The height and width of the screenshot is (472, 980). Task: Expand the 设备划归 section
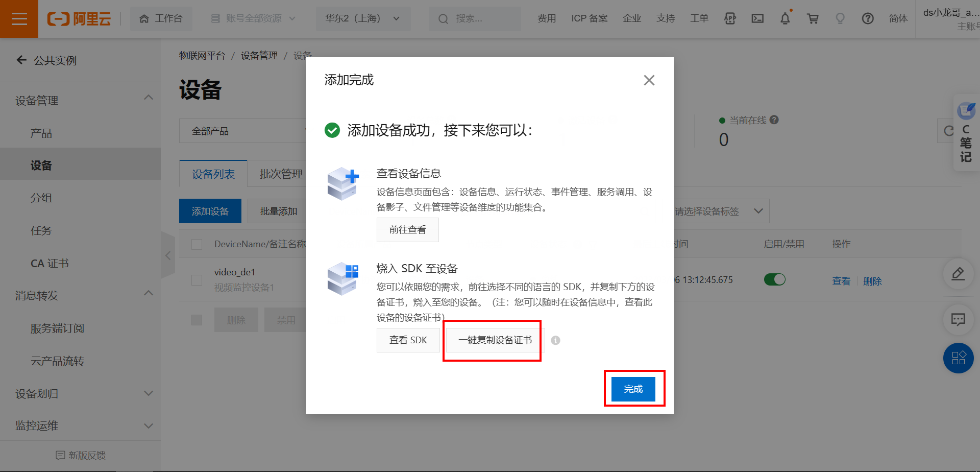[149, 393]
